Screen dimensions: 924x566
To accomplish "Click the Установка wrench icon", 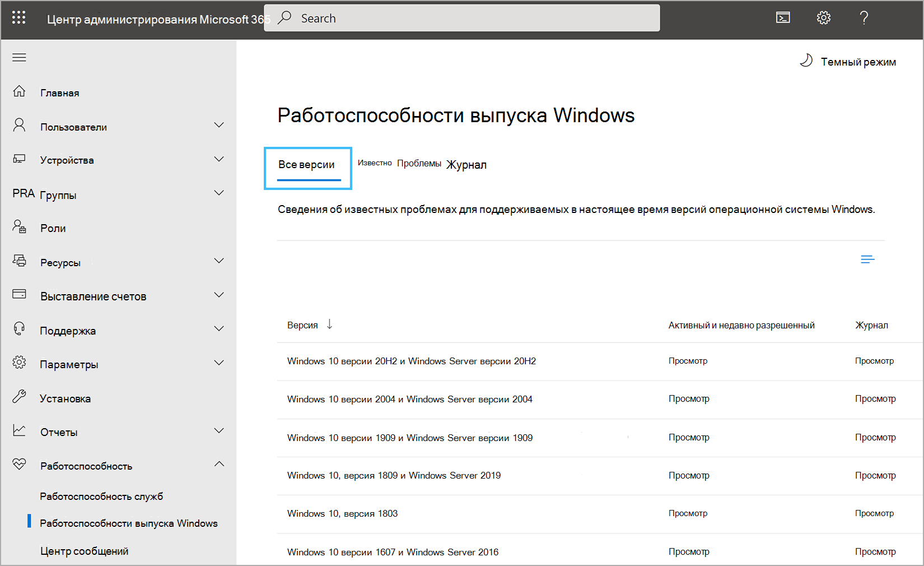I will pos(19,396).
